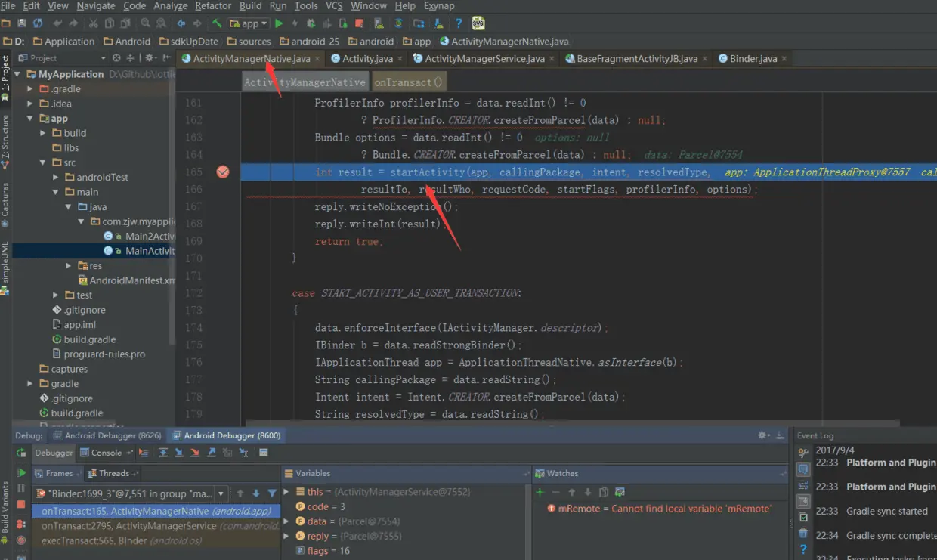This screenshot has width=937, height=560.
Task: Click the Make Project hammer icon
Action: 217,23
